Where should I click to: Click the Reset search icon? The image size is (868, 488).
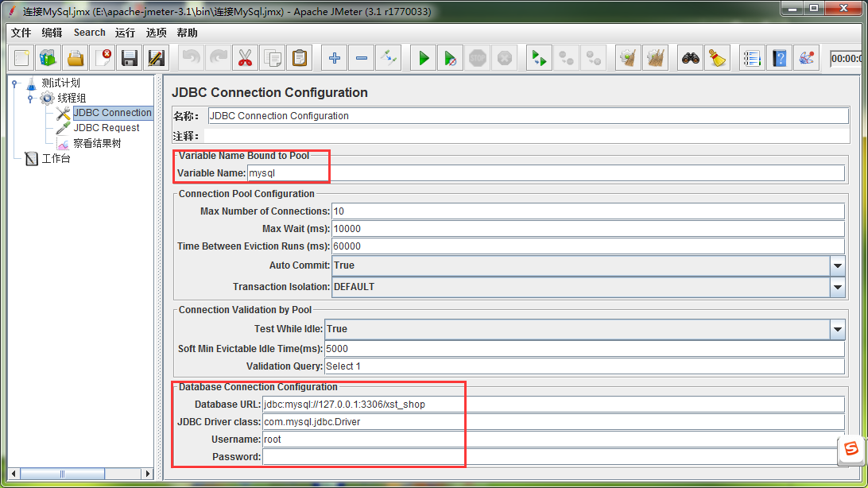(718, 58)
